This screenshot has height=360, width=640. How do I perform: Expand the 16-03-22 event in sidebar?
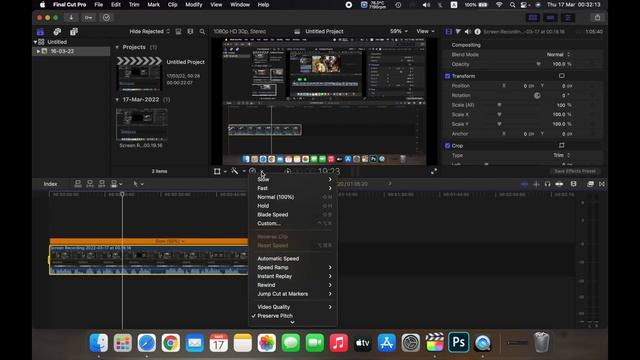[x=38, y=51]
